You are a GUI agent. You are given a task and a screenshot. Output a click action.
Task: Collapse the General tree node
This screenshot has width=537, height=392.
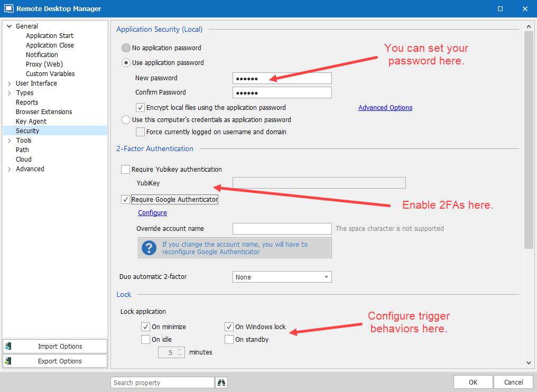point(9,26)
